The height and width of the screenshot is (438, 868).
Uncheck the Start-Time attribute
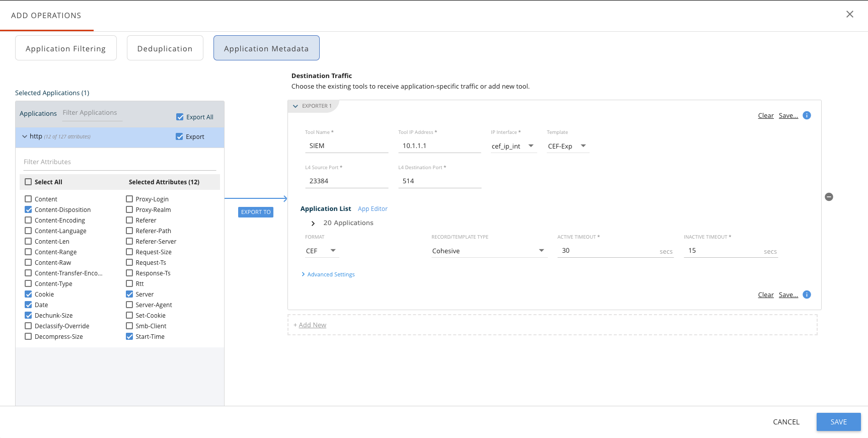click(129, 336)
